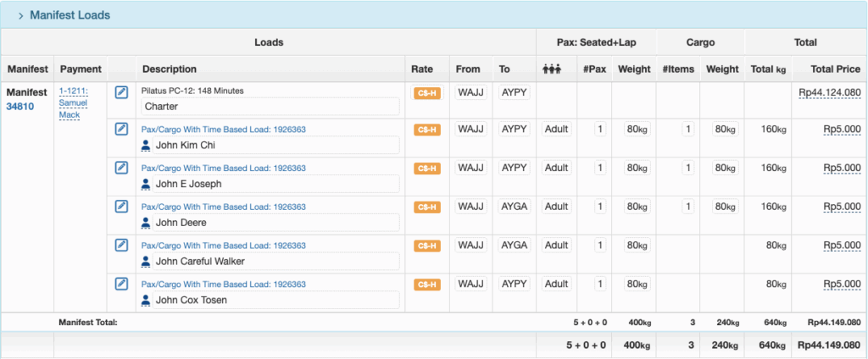The width and height of the screenshot is (868, 359).
Task: Click edit pencil icon for John Kim Chi
Action: click(x=121, y=129)
